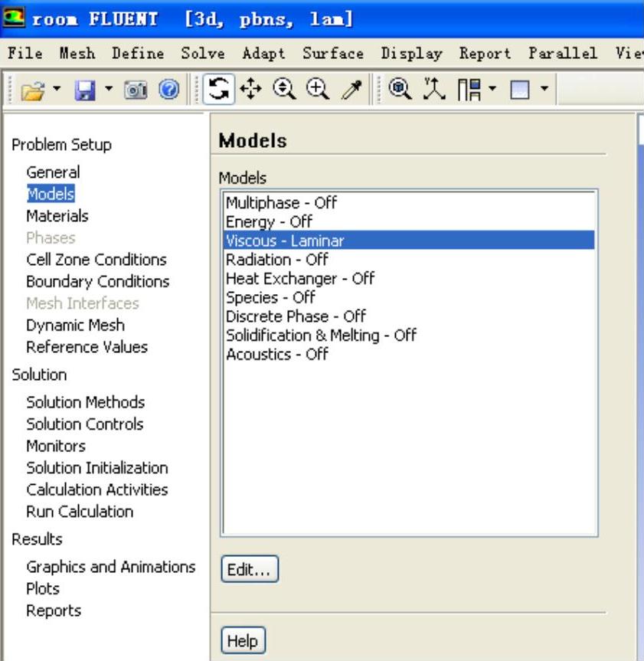The image size is (644, 661).
Task: Open the Define menu
Action: coord(138,53)
